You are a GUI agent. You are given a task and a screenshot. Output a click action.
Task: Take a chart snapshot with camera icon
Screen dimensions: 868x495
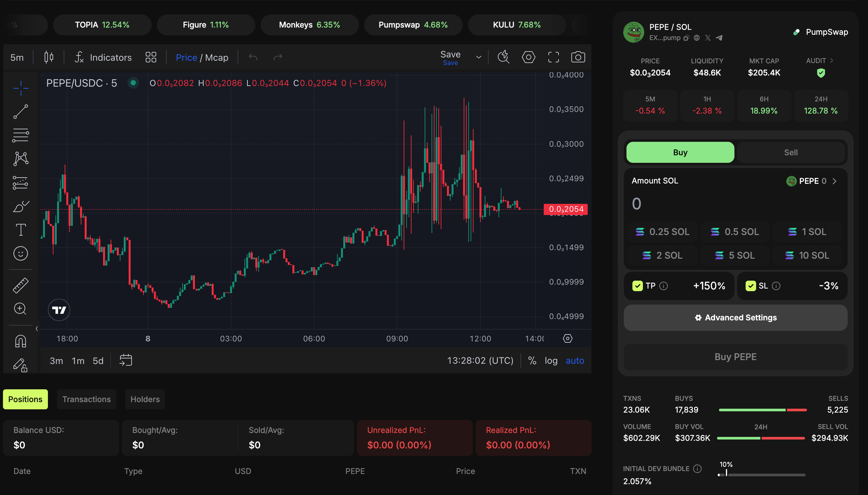point(578,57)
